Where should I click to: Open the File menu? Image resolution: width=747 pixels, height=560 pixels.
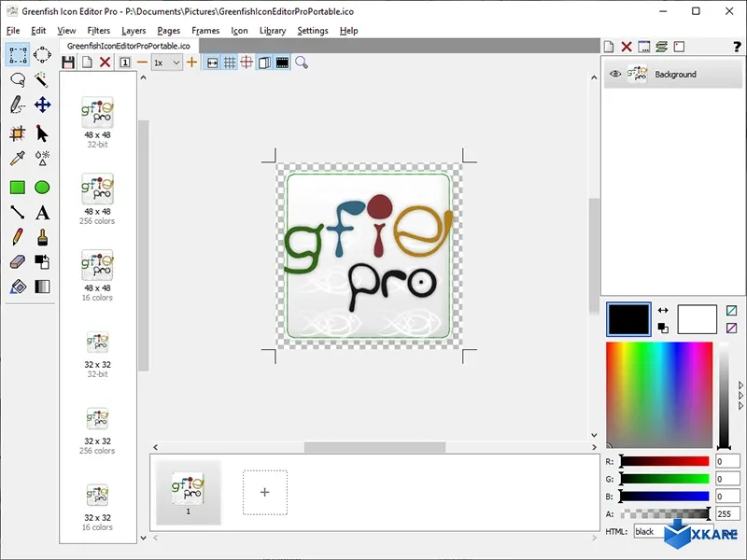point(13,31)
